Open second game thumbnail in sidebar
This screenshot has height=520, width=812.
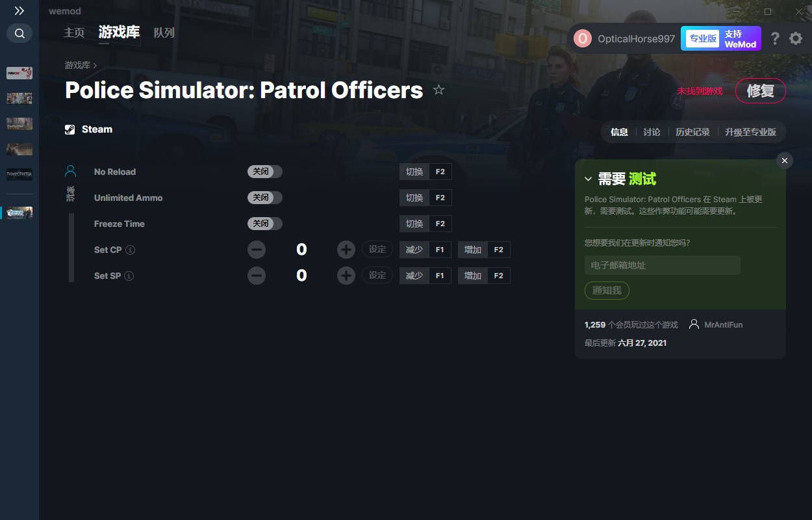19,98
